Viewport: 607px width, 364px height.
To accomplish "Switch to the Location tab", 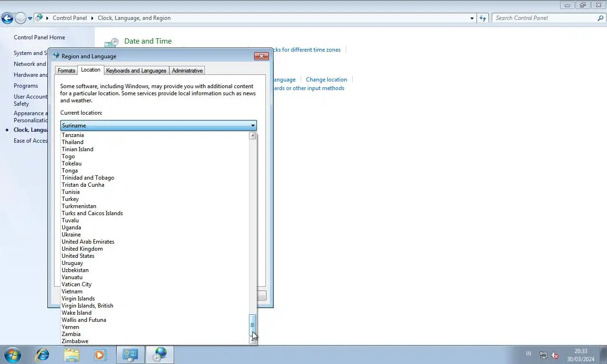I will coord(91,70).
